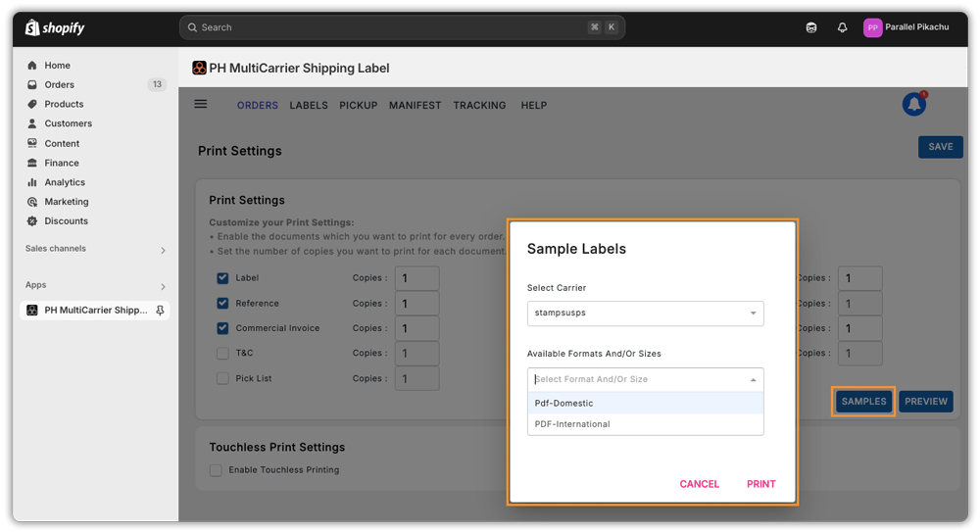Image resolution: width=980 pixels, height=532 pixels.
Task: Click the PH MultiCarrier app icon in sidebar
Action: [32, 310]
